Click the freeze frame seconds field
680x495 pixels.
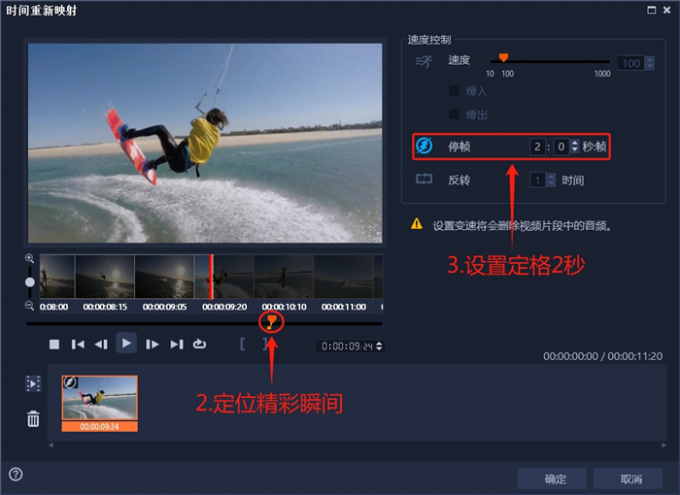[537, 147]
